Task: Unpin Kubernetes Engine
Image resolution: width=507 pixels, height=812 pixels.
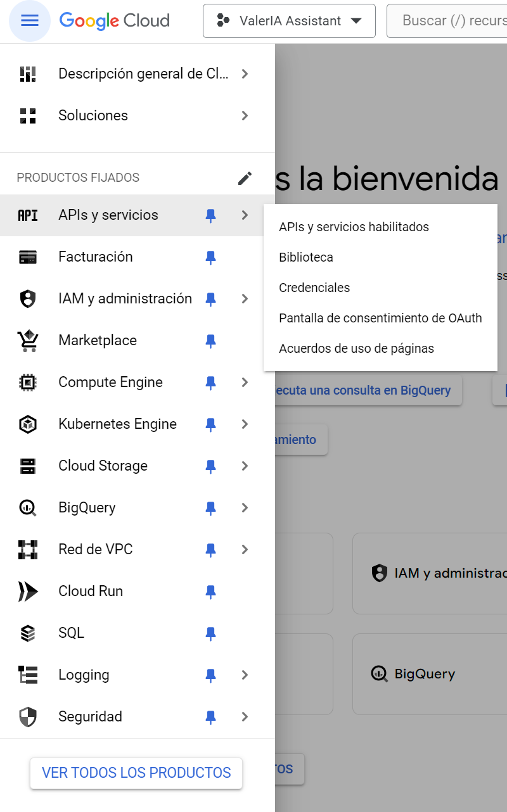Action: coord(211,425)
